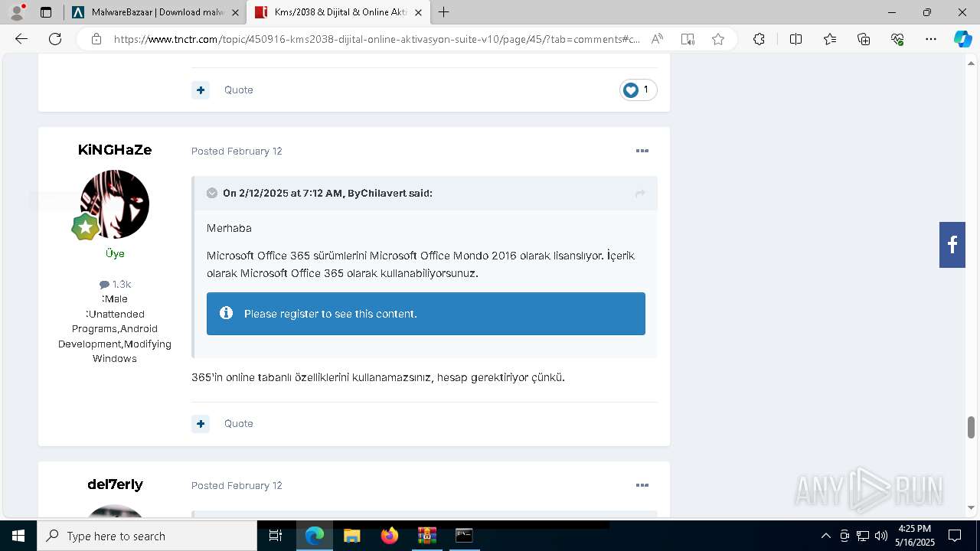Open Favorites list
The width and height of the screenshot is (980, 551).
pos(830,39)
